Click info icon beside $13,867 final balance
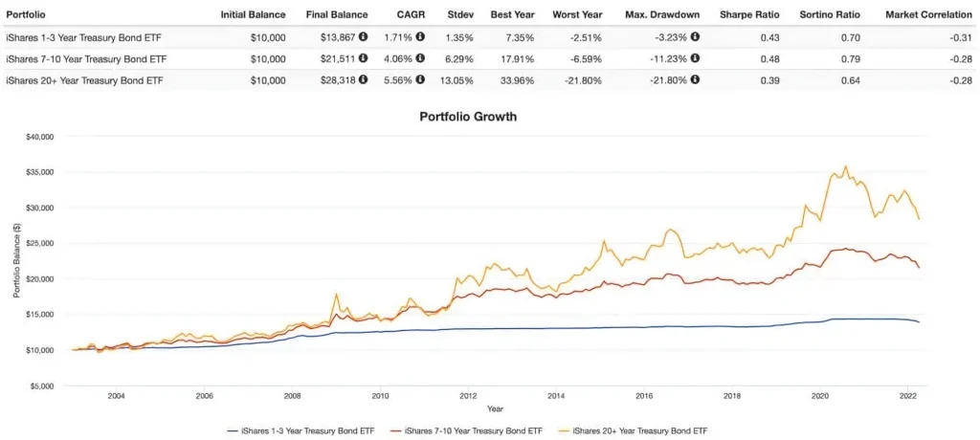Image resolution: width=980 pixels, height=440 pixels. pyautogui.click(x=364, y=37)
